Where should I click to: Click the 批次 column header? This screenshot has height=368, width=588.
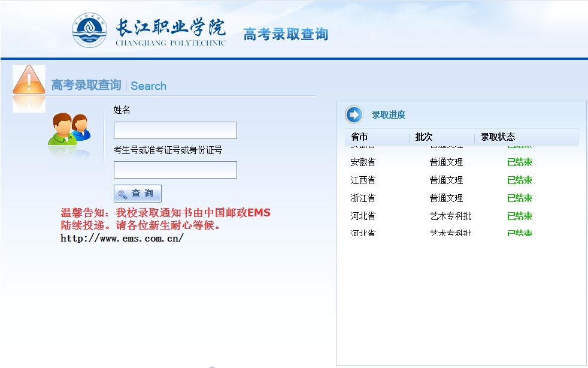click(424, 137)
